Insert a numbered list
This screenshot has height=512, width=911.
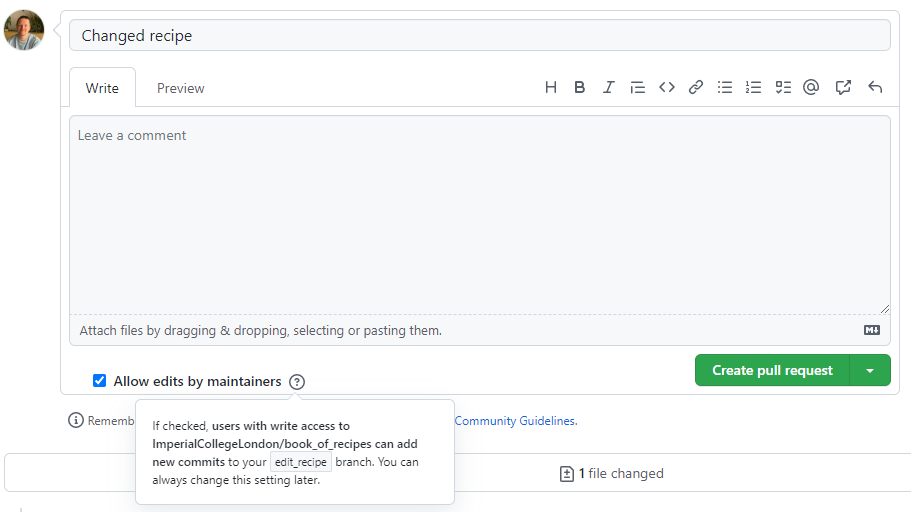point(754,88)
